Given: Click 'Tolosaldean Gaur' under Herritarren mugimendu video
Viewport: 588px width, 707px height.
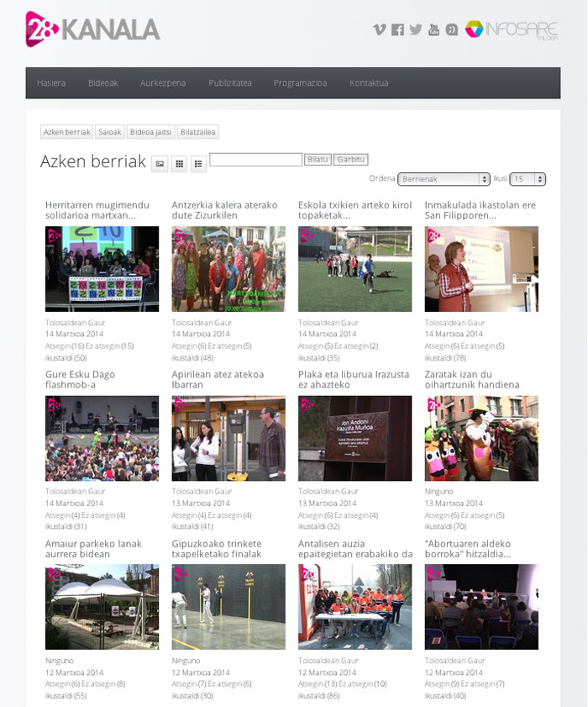Looking at the screenshot, I should point(76,323).
